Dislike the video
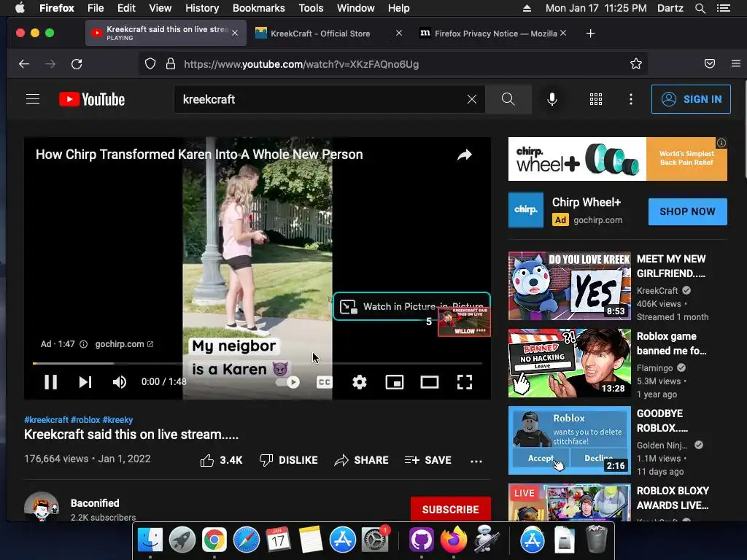747x560 pixels. tap(289, 460)
